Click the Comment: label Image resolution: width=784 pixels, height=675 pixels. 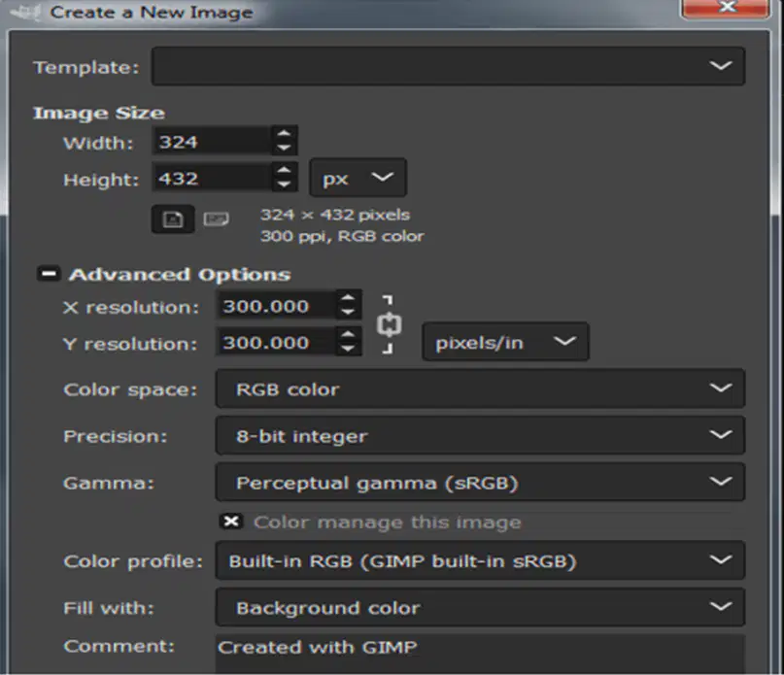click(x=119, y=646)
